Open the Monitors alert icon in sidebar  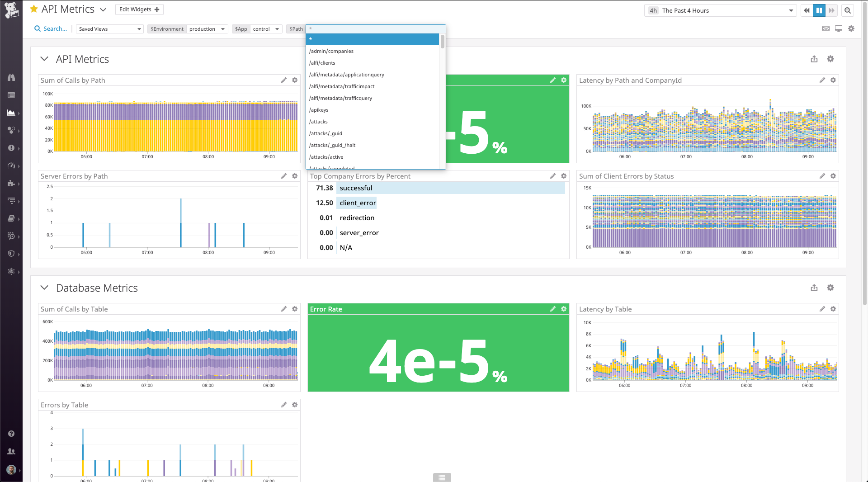[11, 148]
